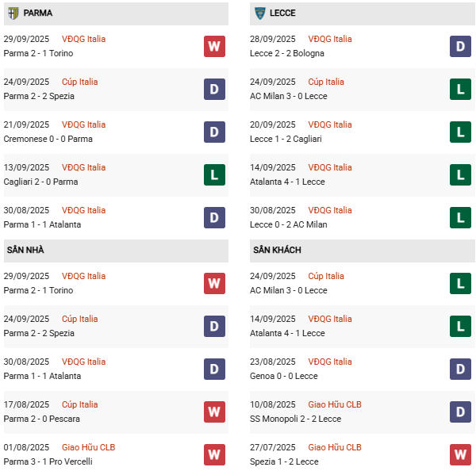The image size is (476, 471).
Task: Click the L badge for Lecce 1-2 Cagliari
Action: [x=460, y=132]
